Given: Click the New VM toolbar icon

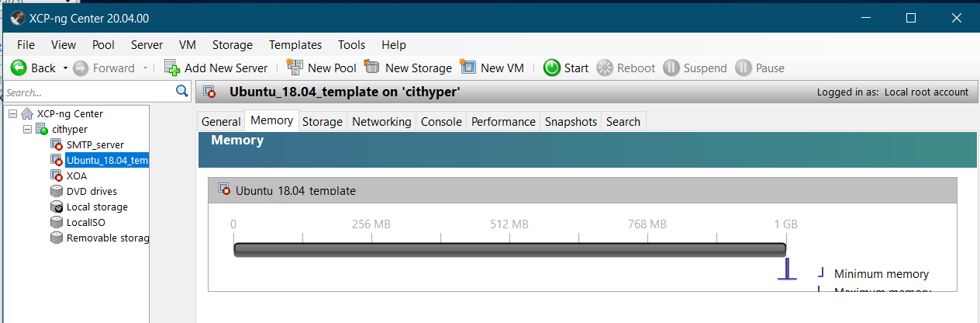Looking at the screenshot, I should 468,68.
